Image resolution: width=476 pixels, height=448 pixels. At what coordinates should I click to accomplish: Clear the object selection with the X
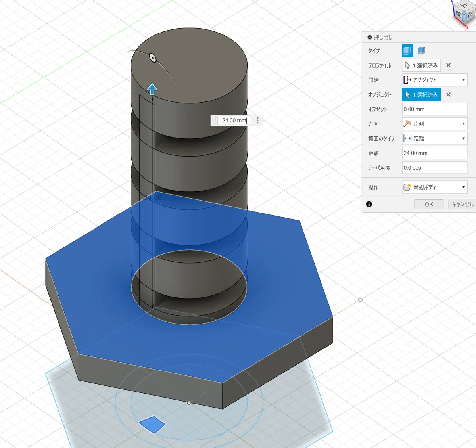(448, 95)
